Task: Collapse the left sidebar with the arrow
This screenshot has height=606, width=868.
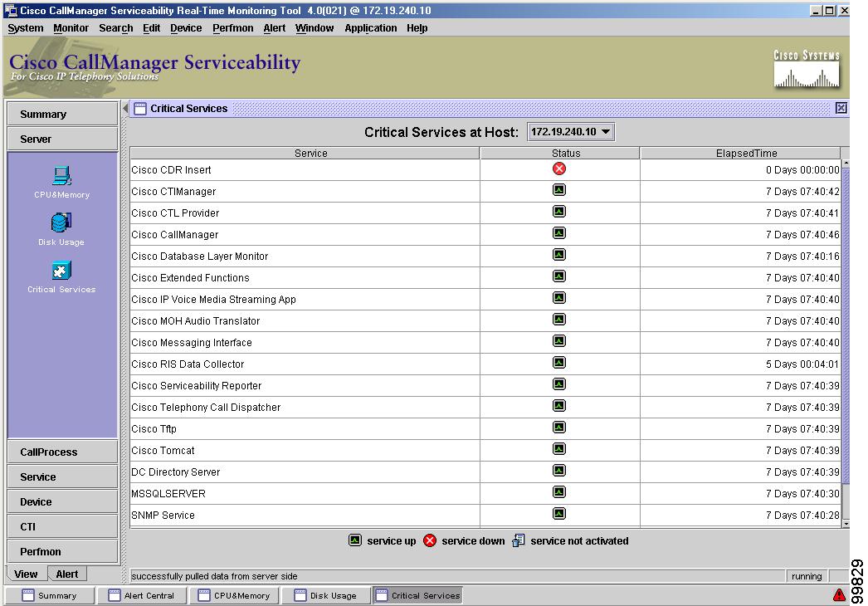Action: [x=125, y=108]
